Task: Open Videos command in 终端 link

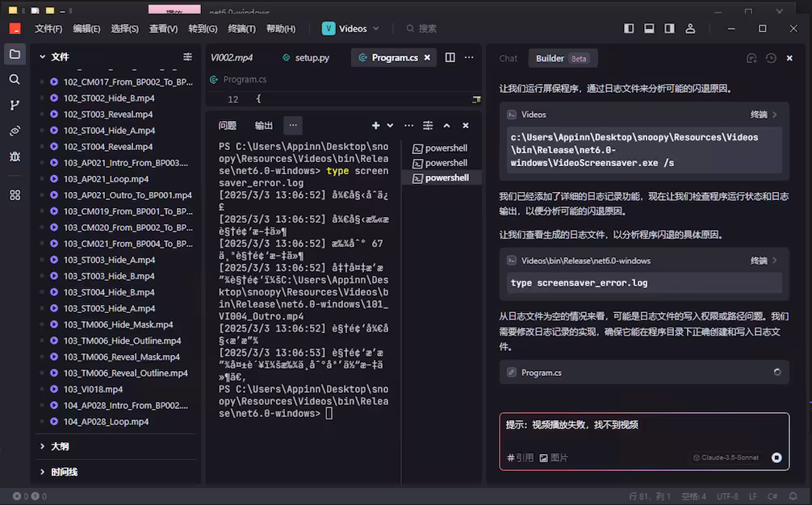Action: coord(764,115)
